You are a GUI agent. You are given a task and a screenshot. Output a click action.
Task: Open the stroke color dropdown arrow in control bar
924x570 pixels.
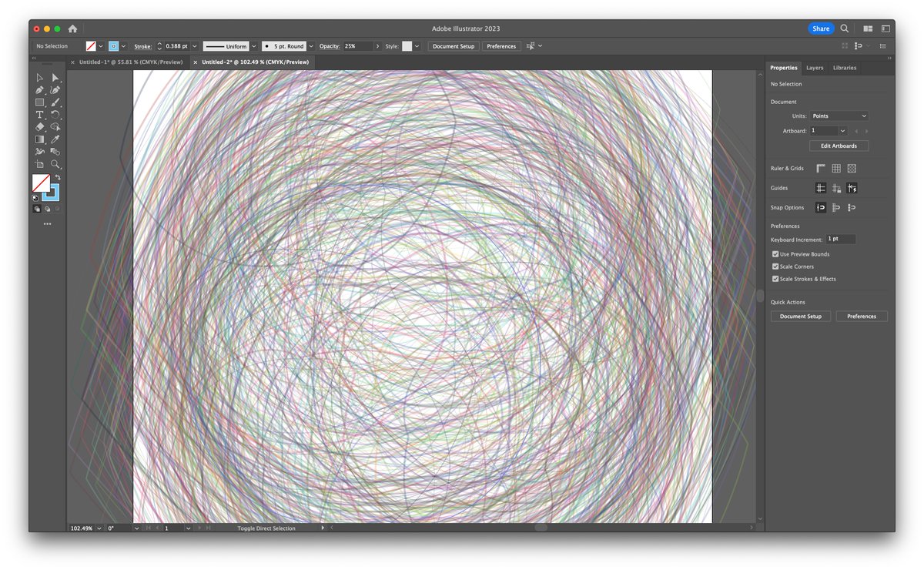pos(124,46)
